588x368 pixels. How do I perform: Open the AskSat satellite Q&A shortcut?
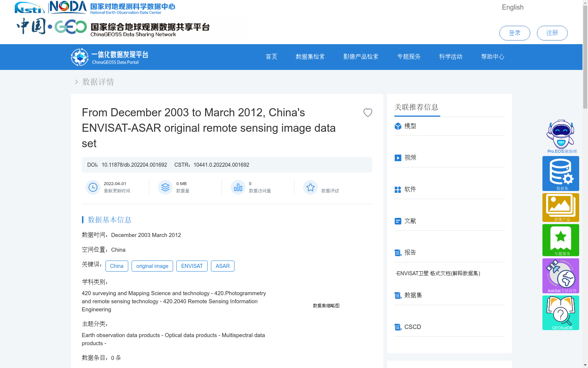pyautogui.click(x=561, y=276)
